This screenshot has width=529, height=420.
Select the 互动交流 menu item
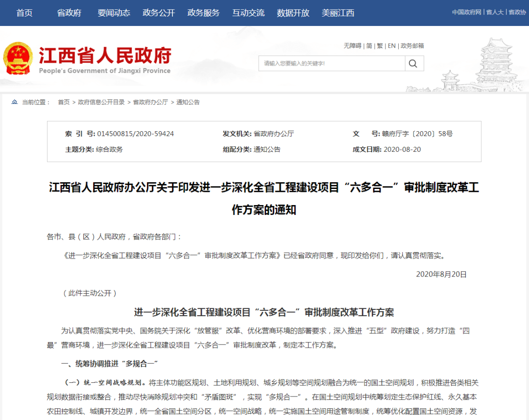(249, 13)
